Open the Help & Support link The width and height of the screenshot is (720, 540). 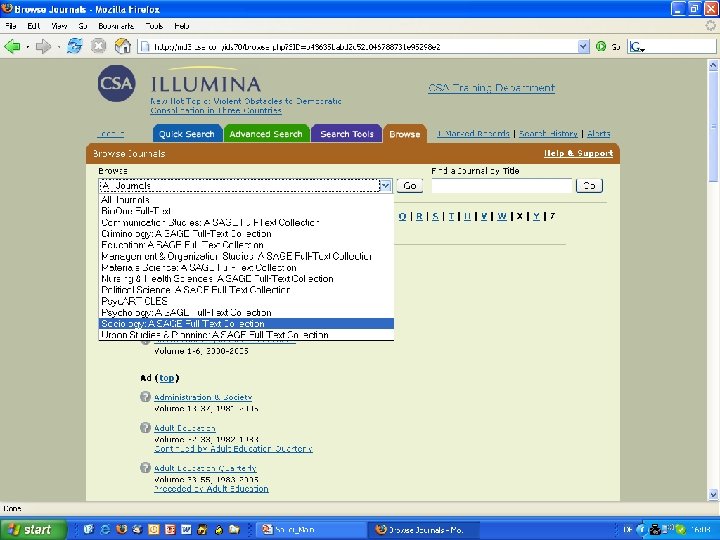point(579,153)
